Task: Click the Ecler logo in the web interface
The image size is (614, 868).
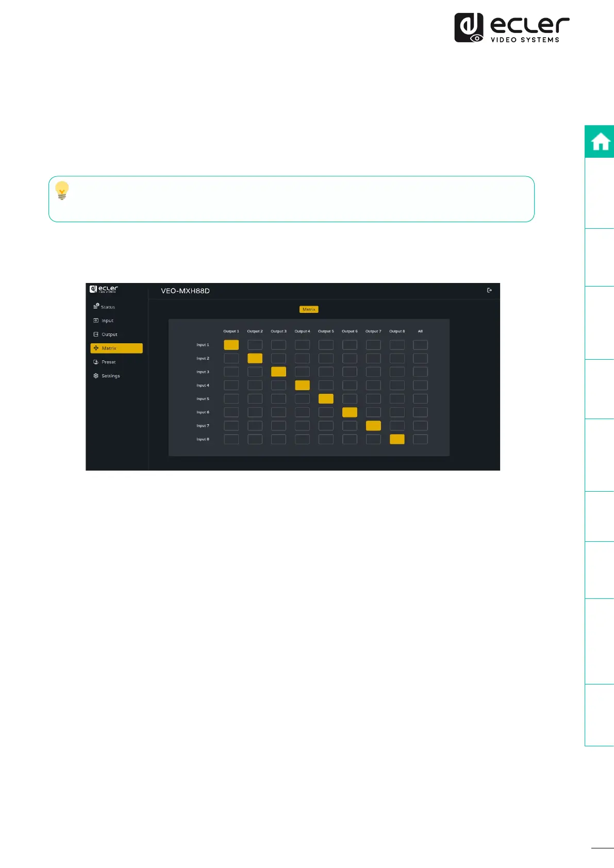Action: click(x=104, y=289)
